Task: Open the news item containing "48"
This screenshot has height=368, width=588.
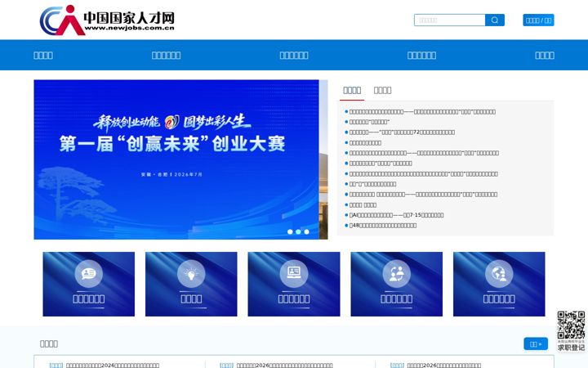Action: [x=383, y=226]
